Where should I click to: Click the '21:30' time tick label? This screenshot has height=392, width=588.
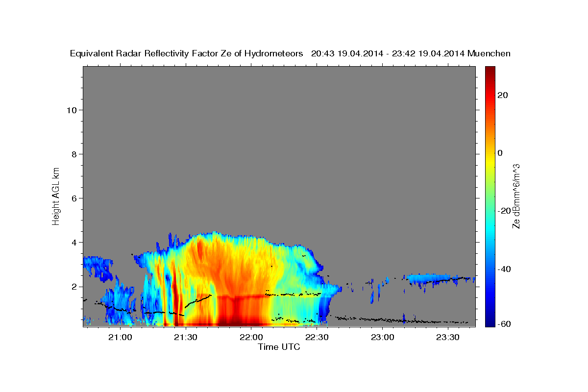(186, 337)
